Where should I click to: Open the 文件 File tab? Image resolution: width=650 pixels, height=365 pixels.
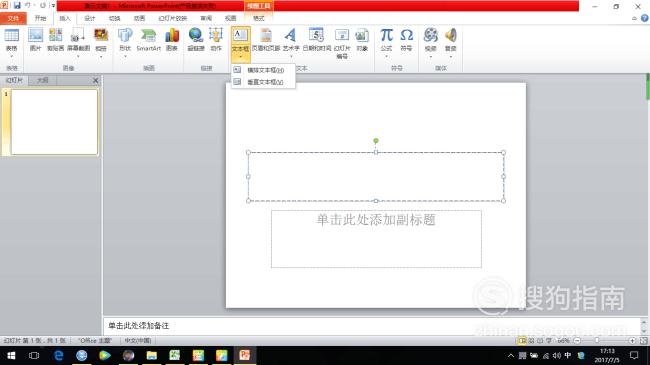(x=13, y=18)
